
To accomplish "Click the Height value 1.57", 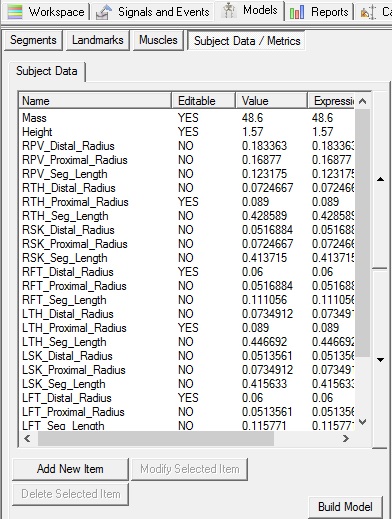I will 252,132.
